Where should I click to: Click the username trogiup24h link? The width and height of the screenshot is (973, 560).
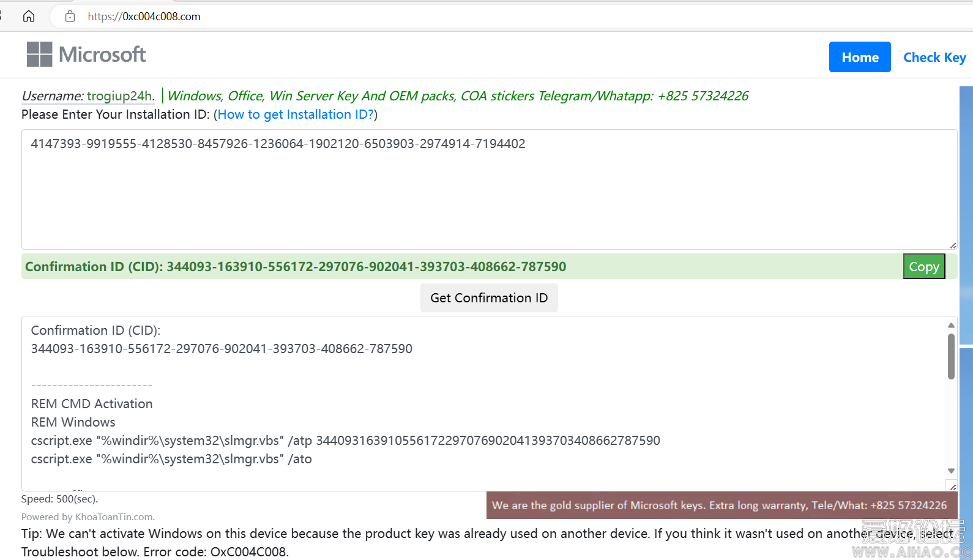pos(120,96)
